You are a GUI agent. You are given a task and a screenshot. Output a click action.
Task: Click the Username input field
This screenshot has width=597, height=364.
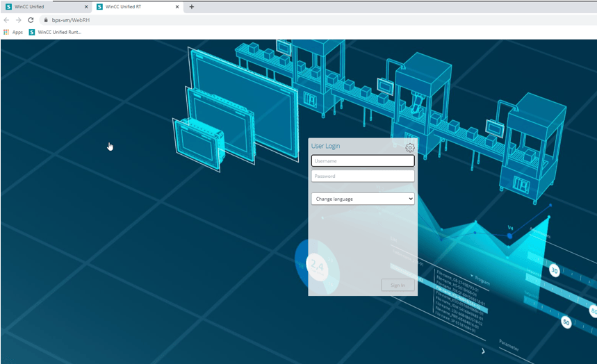[363, 160]
